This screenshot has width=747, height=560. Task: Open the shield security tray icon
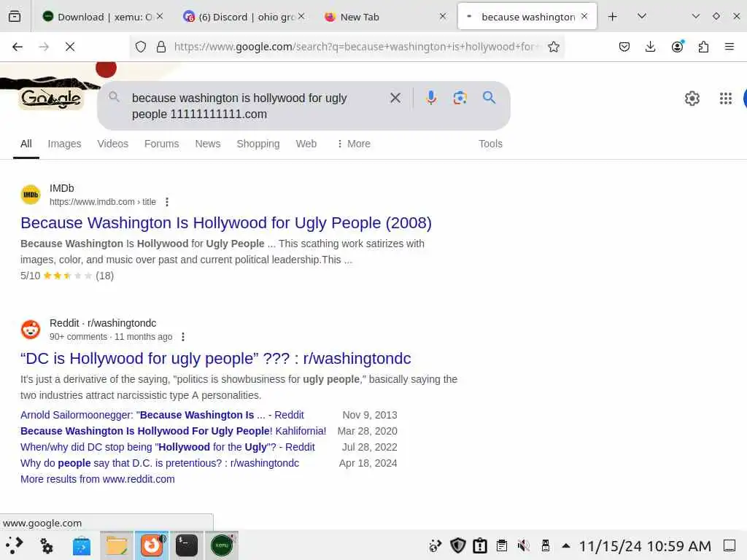[458, 545]
